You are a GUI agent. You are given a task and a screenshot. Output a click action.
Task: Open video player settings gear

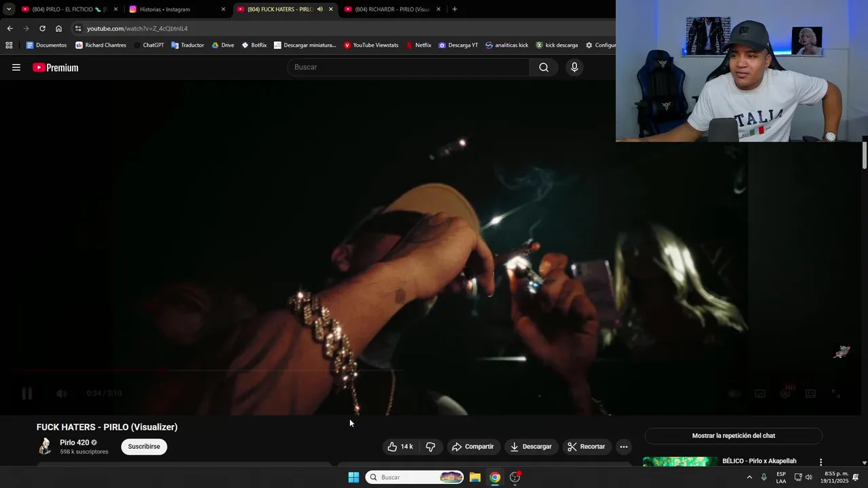click(x=785, y=393)
